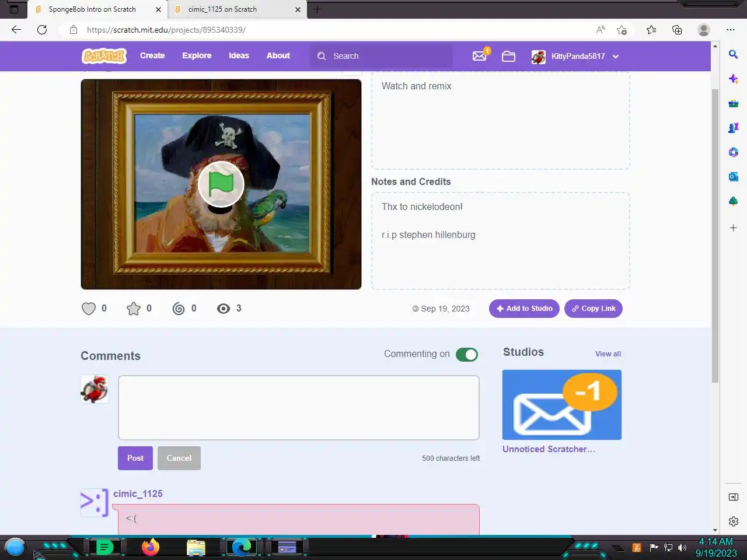Open sidebar Games chess icon
Viewport: 747px width, 560px height.
(734, 128)
